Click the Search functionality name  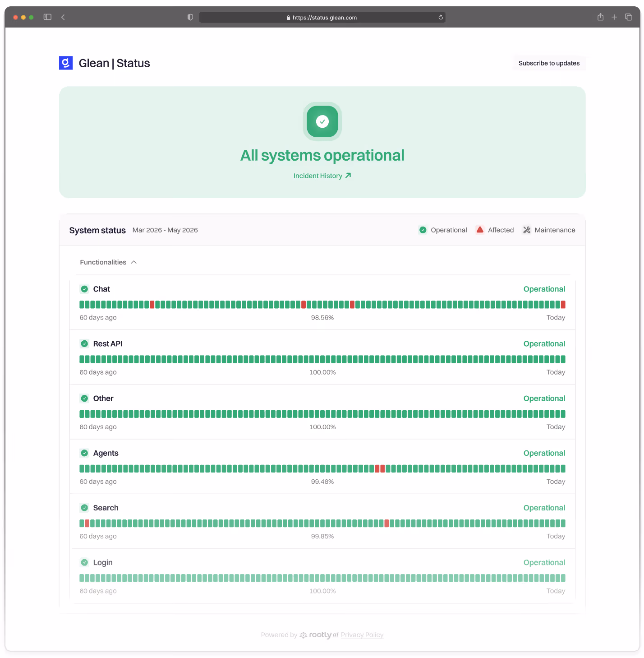[106, 508]
